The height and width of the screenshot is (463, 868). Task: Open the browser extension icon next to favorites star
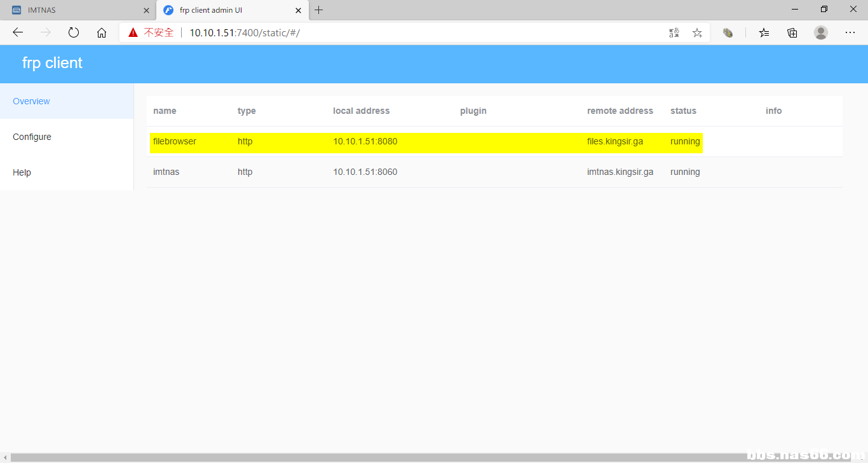coord(728,32)
